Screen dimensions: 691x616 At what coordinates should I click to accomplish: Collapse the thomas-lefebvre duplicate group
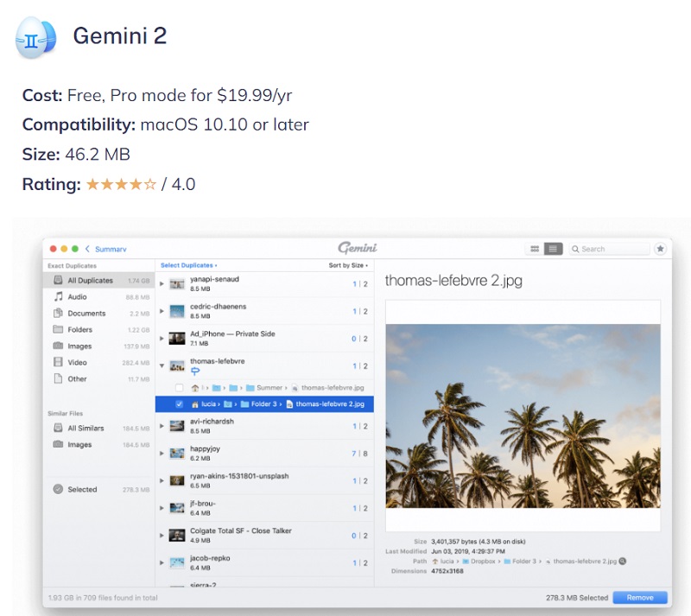point(162,366)
